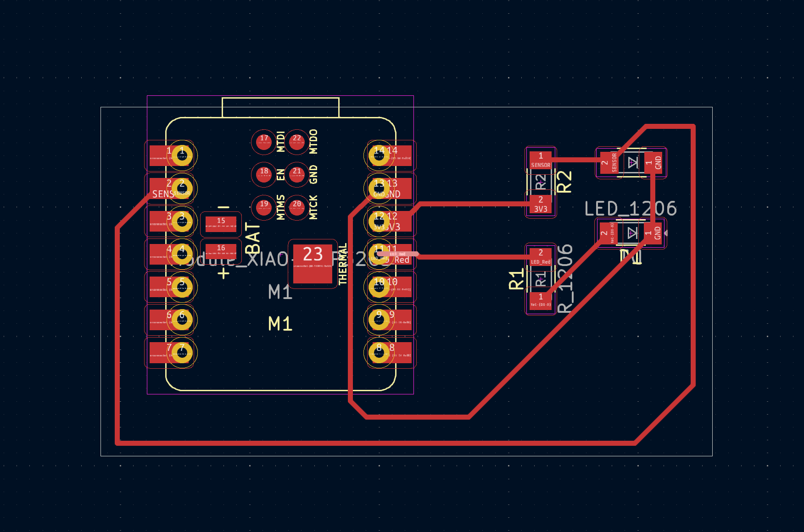This screenshot has width=804, height=532.
Task: Click the USB connector outline atop module
Action: (x=280, y=107)
